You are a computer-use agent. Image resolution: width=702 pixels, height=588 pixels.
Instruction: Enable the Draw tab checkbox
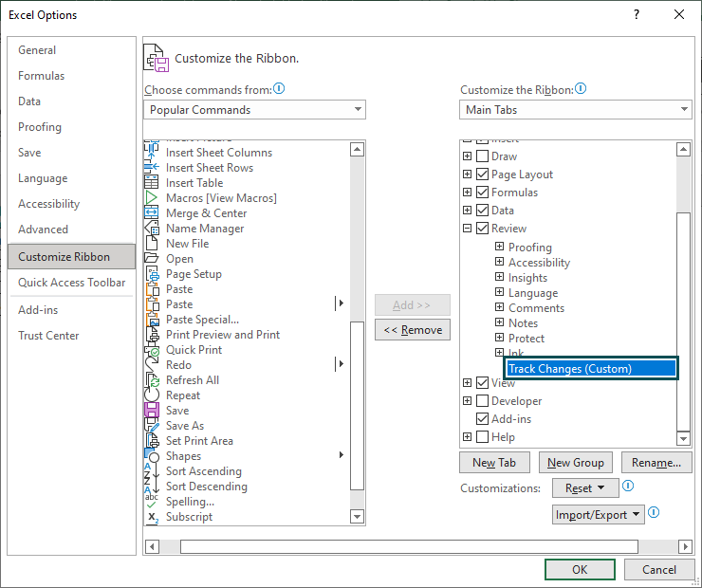pos(482,156)
